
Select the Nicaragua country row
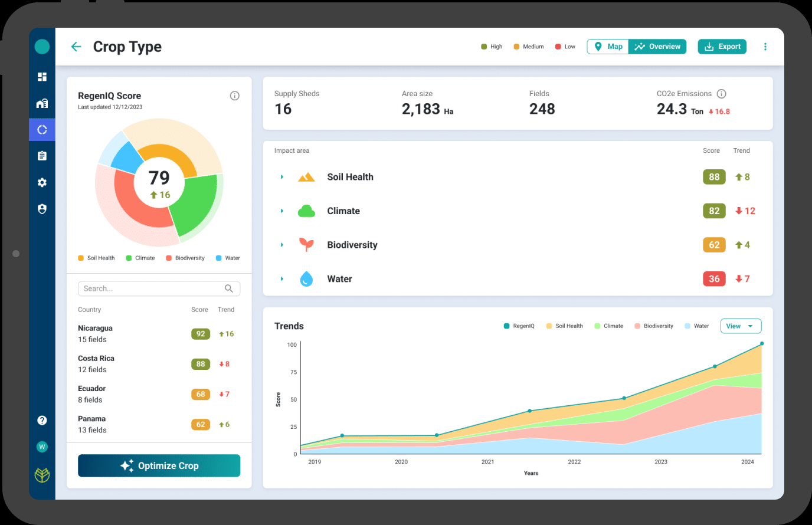(x=159, y=334)
